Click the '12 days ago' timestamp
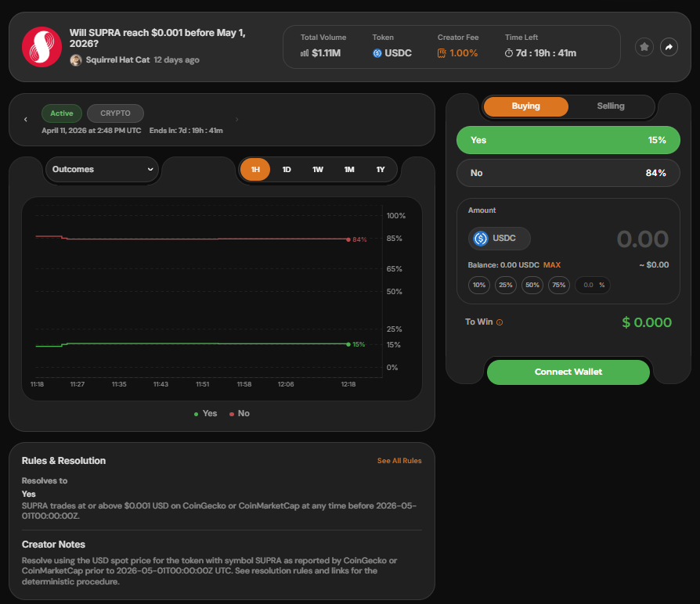The width and height of the screenshot is (700, 604). click(x=177, y=59)
